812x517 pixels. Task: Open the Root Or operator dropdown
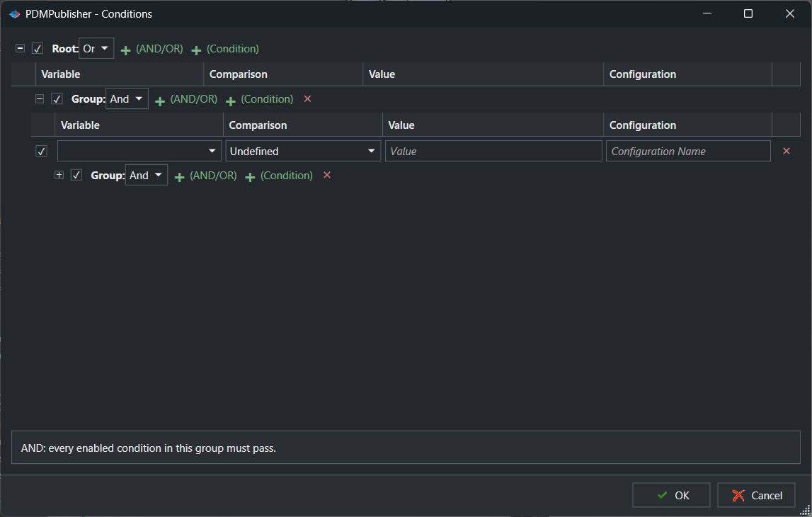click(x=96, y=49)
